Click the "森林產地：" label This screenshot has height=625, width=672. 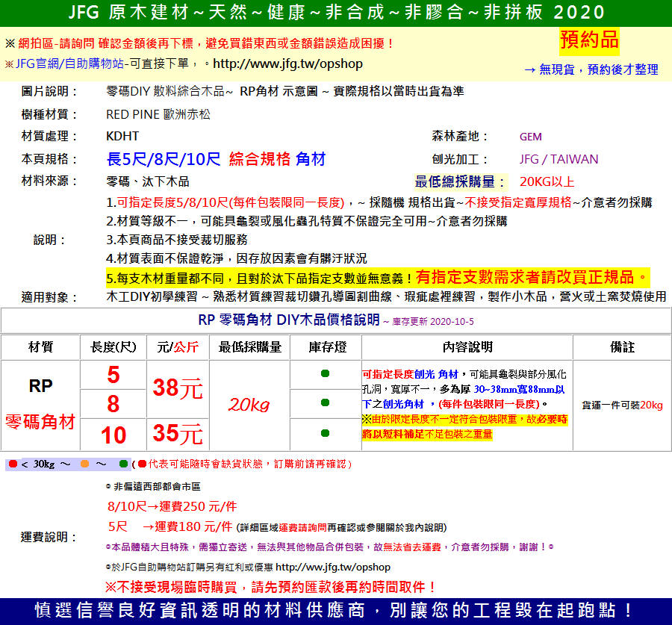point(459,137)
